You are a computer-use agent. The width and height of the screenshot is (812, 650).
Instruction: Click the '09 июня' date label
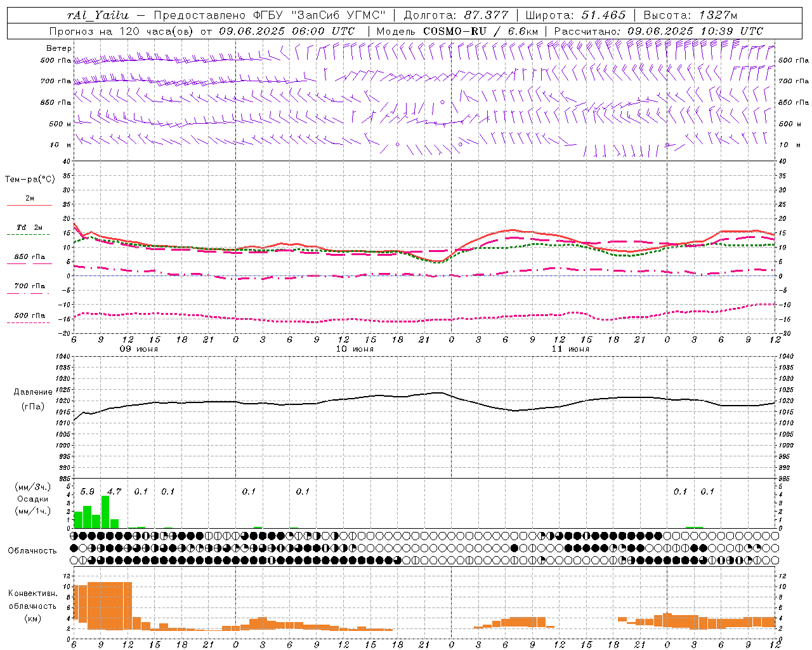pyautogui.click(x=139, y=349)
